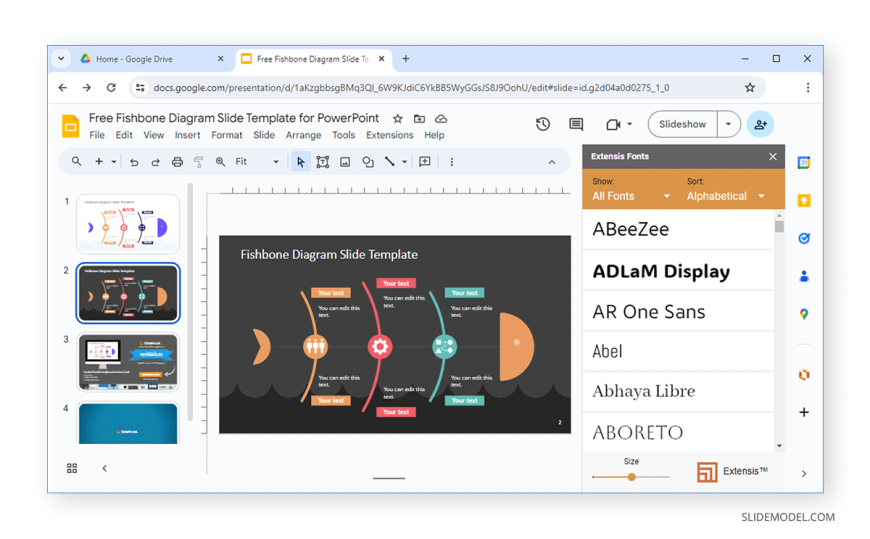Image resolution: width=870 pixels, height=539 pixels.
Task: Click the search menus magnifier icon
Action: click(77, 162)
